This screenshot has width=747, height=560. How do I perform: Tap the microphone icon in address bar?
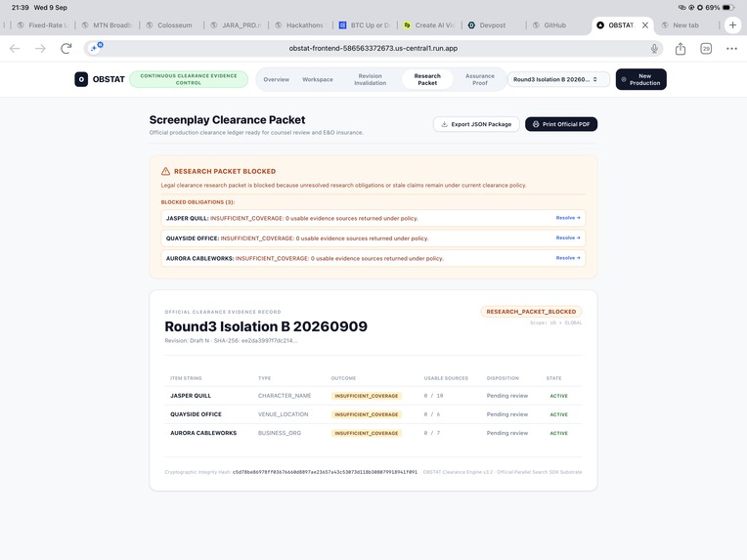[654, 48]
